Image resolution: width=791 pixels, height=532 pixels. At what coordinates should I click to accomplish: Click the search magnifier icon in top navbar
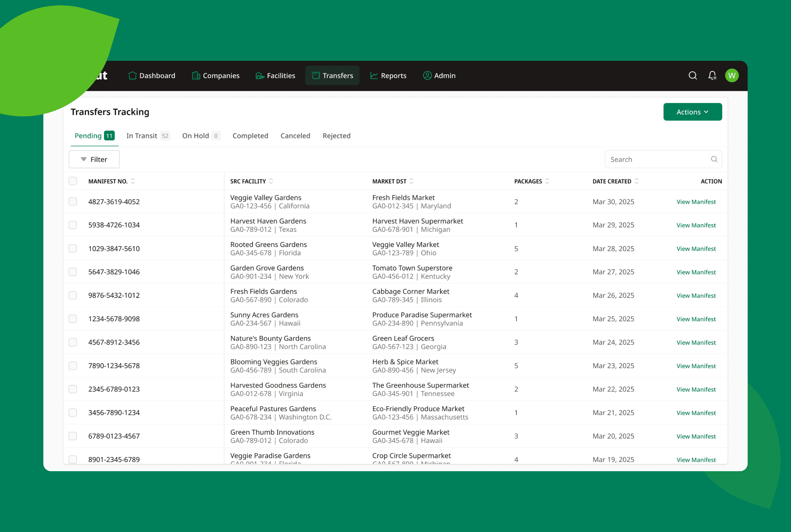point(693,76)
